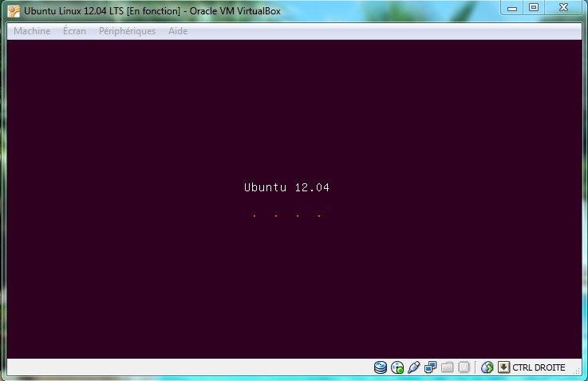The width and height of the screenshot is (588, 381).
Task: Close the VirtualBox VM window
Action: (x=563, y=8)
